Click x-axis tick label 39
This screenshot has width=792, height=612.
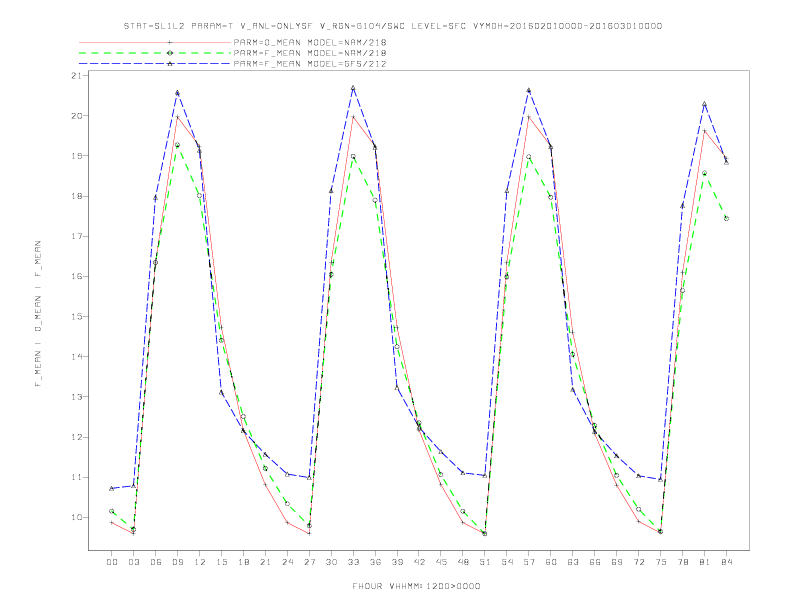coord(397,562)
